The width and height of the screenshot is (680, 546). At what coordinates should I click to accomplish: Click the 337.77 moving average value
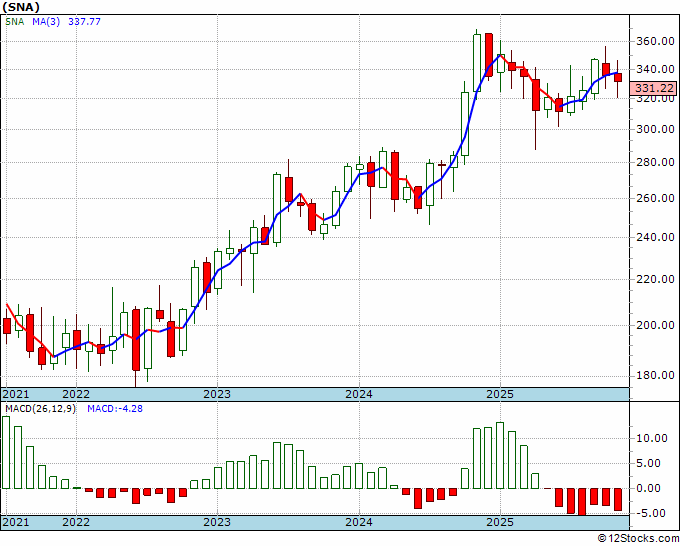[x=84, y=22]
